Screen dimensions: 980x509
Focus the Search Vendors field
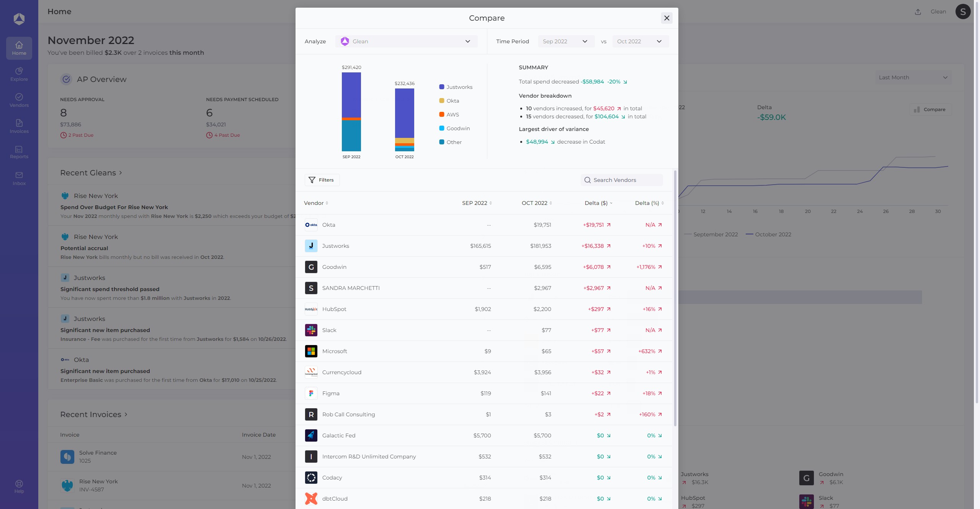pos(622,180)
